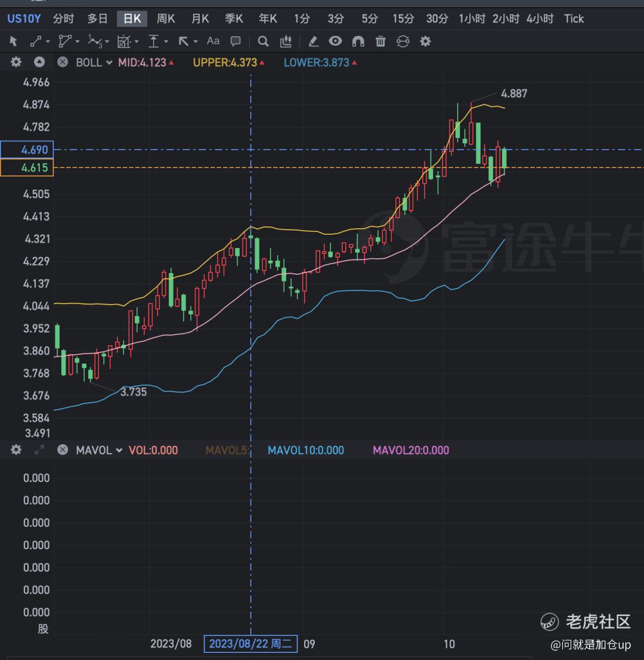Image resolution: width=644 pixels, height=660 pixels.
Task: Click the MAVOL10:0.000 label
Action: pos(305,450)
